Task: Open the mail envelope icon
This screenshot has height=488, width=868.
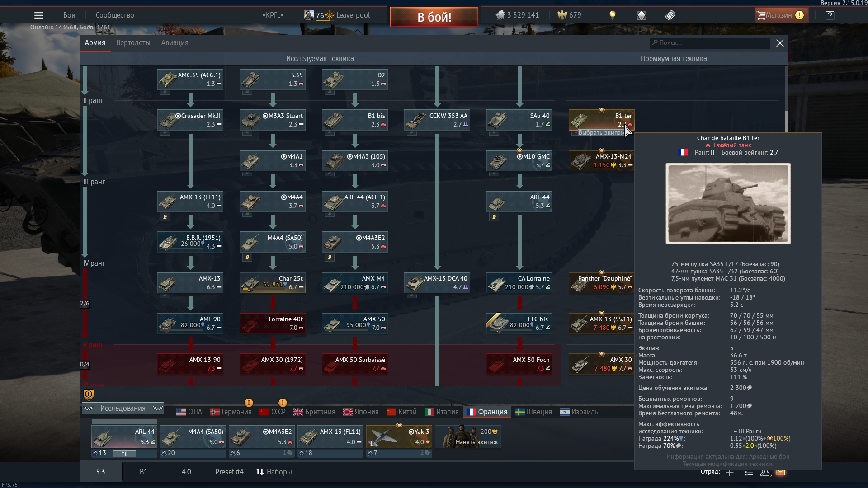Action: pyautogui.click(x=781, y=473)
